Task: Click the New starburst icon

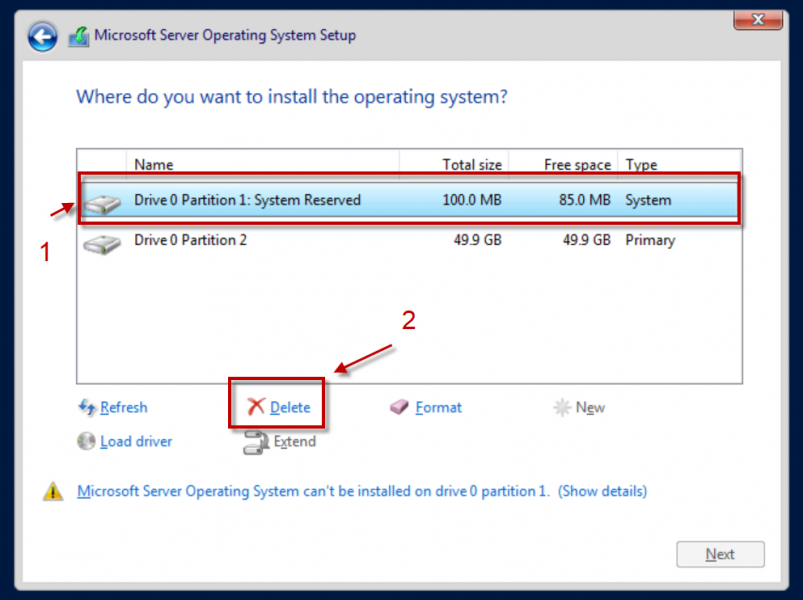Action: (x=562, y=408)
